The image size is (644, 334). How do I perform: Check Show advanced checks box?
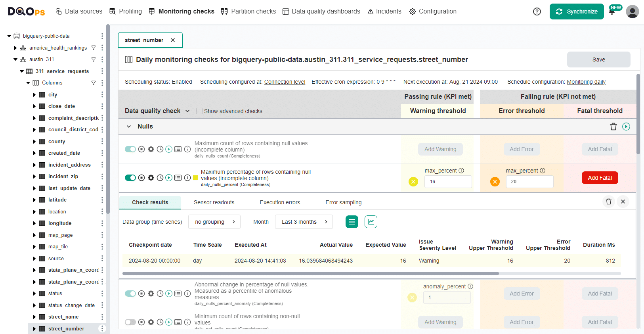199,111
